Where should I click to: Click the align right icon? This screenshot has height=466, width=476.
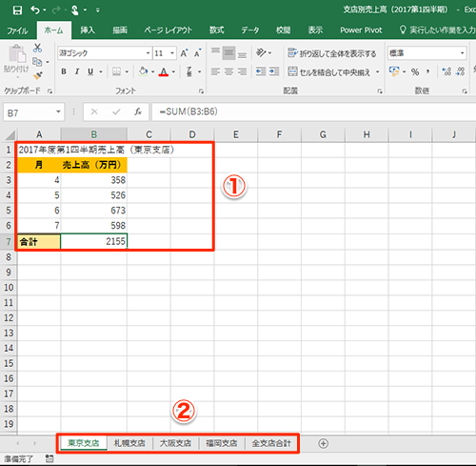coord(242,71)
